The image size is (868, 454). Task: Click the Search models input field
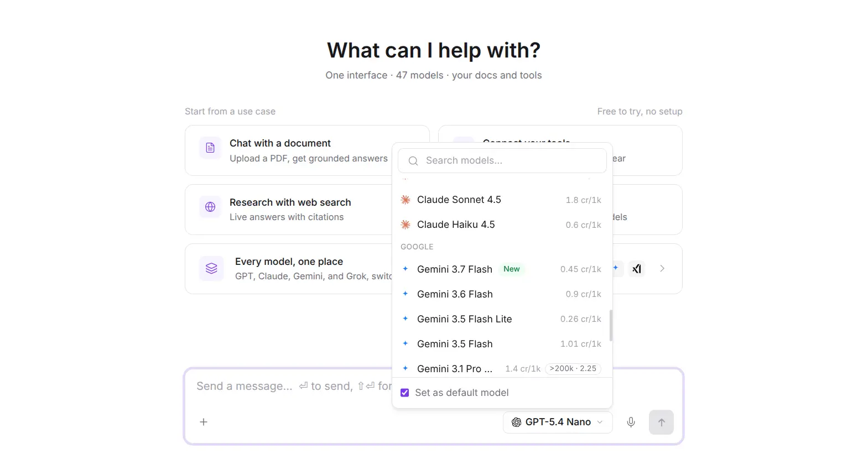(502, 160)
